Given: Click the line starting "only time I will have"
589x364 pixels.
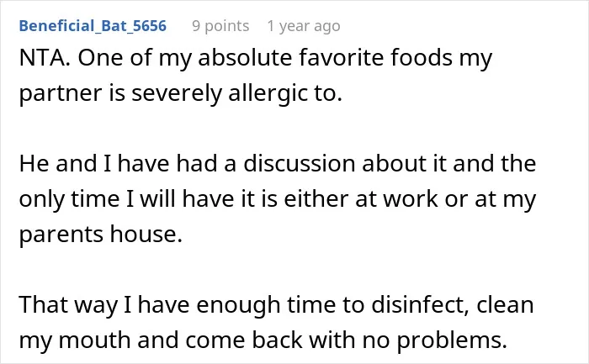Looking at the screenshot, I should pyautogui.click(x=278, y=199).
